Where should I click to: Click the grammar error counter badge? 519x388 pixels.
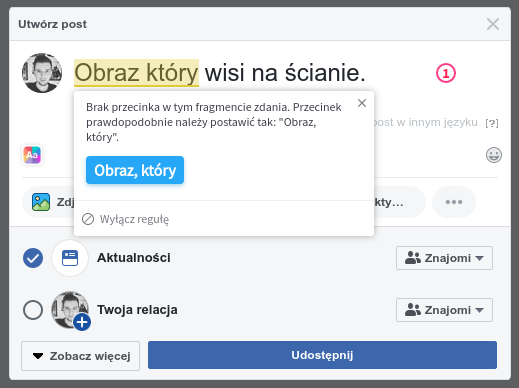coord(446,73)
